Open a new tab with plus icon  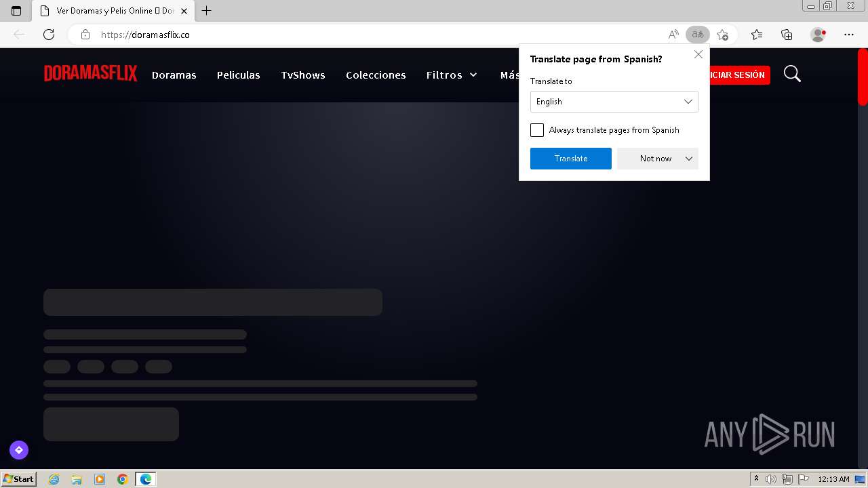point(207,11)
